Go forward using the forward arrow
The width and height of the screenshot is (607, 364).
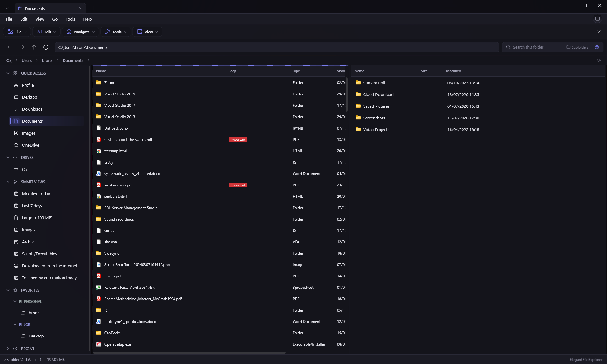pyautogui.click(x=22, y=47)
